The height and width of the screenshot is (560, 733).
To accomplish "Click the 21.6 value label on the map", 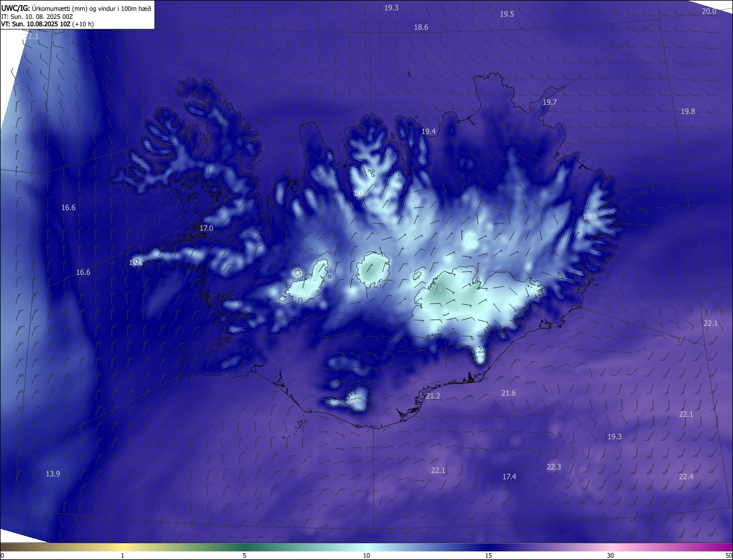I will pyautogui.click(x=509, y=393).
